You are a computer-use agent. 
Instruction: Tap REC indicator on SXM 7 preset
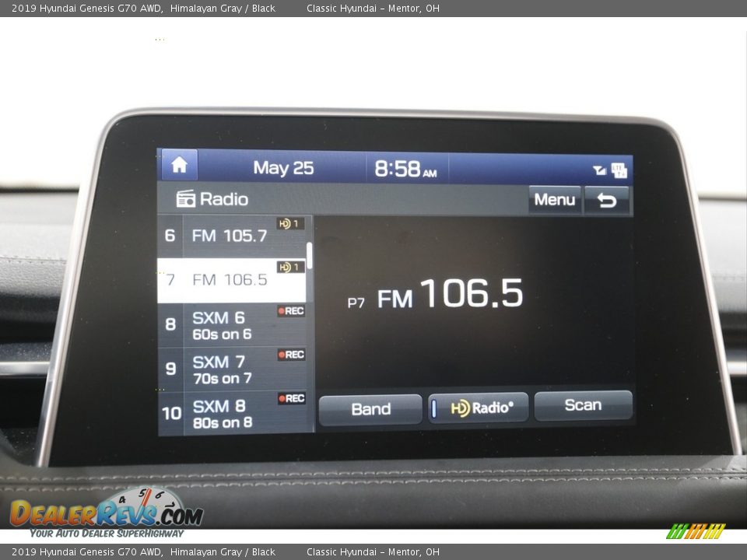tap(291, 355)
